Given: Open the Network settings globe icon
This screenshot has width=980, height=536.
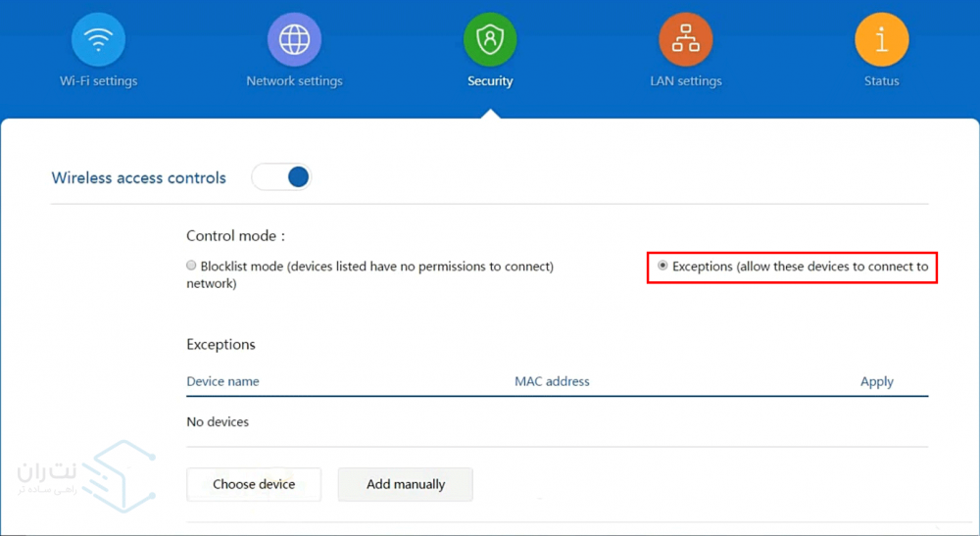Looking at the screenshot, I should tap(294, 40).
